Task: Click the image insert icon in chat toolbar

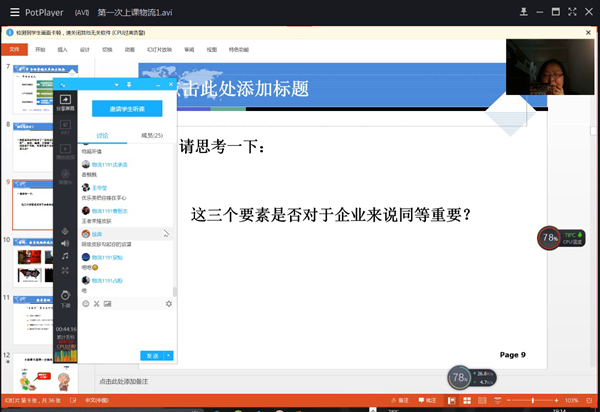Action: coord(108,304)
